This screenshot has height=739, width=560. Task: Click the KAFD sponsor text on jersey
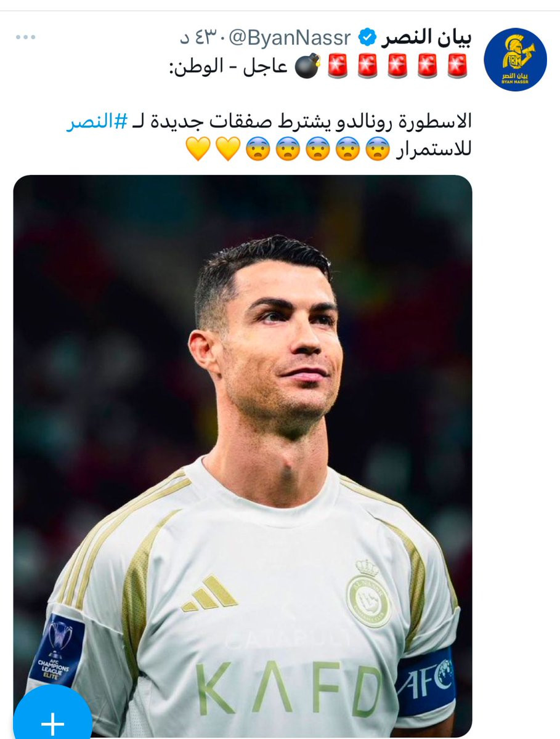(x=288, y=688)
